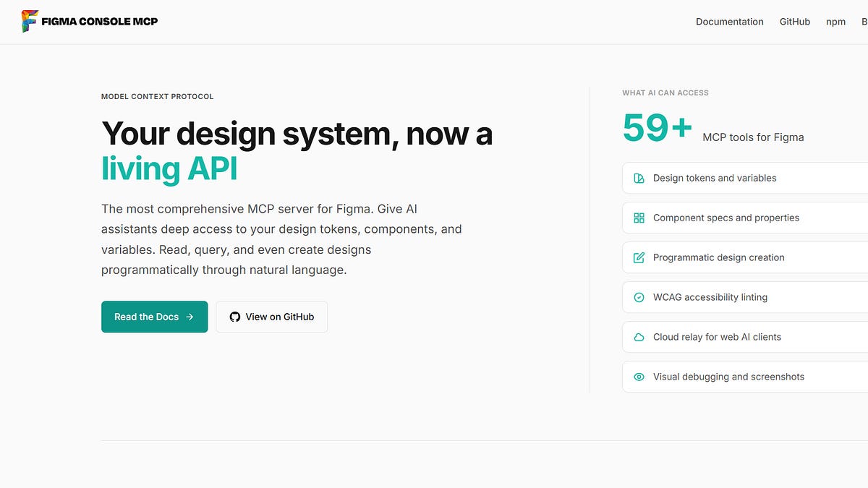This screenshot has width=868, height=488.
Task: Click the Visual debugging eye icon
Action: point(639,377)
